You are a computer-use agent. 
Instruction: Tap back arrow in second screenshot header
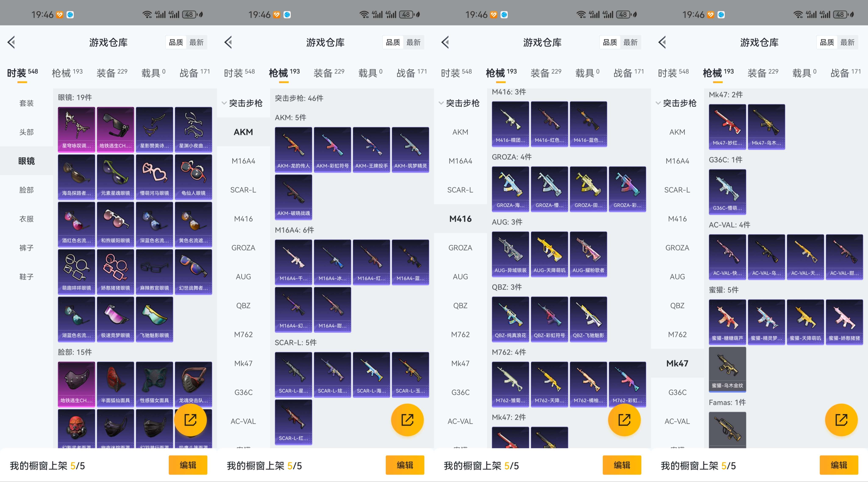(x=228, y=42)
